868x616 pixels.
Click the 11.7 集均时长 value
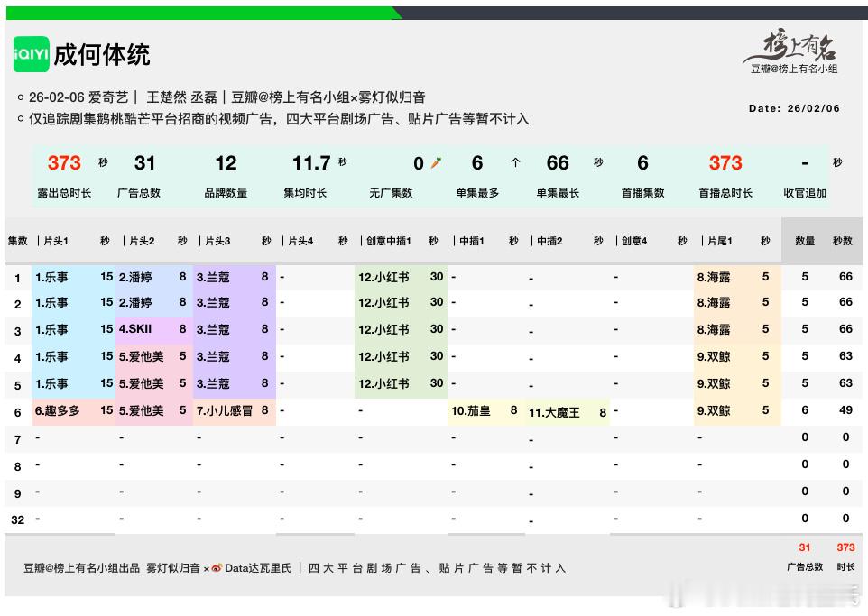click(311, 162)
